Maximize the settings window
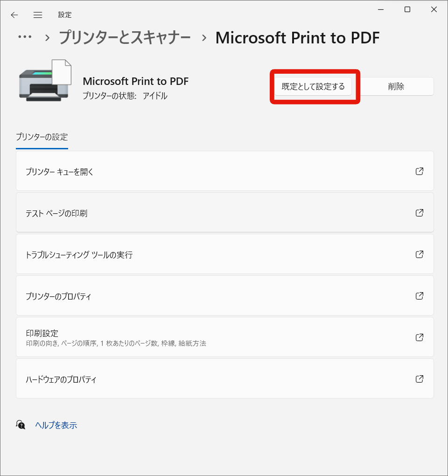 pyautogui.click(x=407, y=10)
